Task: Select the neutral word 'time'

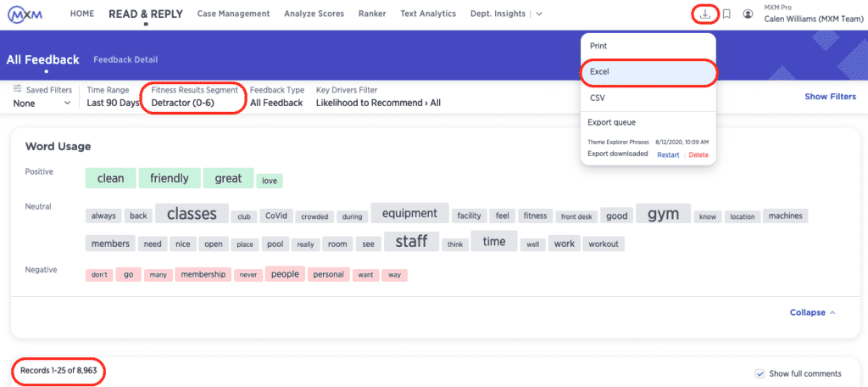Action: [494, 242]
